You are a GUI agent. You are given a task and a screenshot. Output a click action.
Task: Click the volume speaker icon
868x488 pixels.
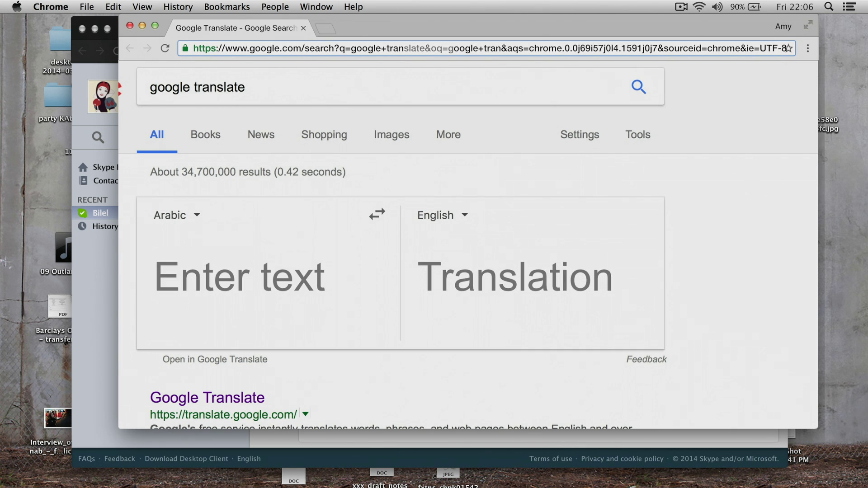click(x=717, y=7)
